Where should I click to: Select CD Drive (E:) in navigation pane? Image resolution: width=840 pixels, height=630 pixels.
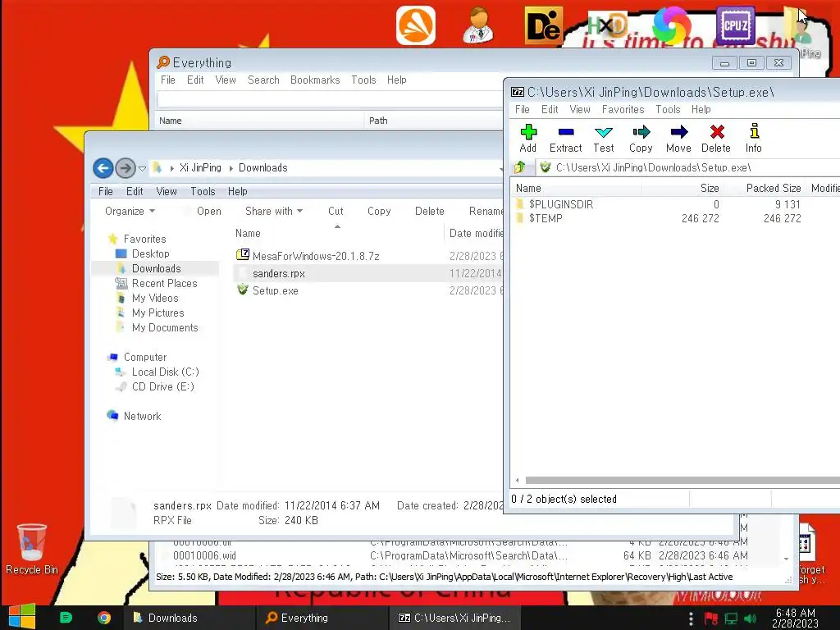[x=163, y=387]
